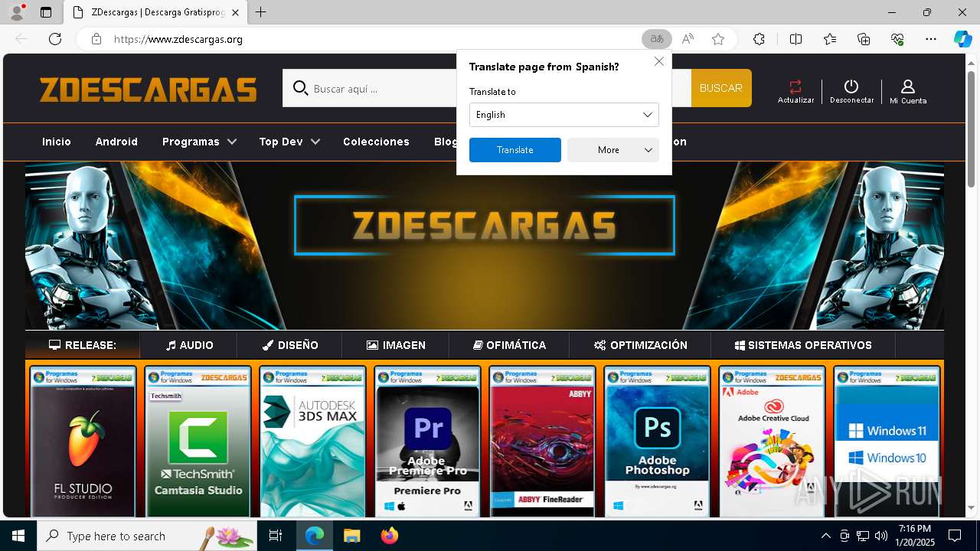Open the FL Studio thumbnail
This screenshot has height=551, width=980.
pos(83,442)
